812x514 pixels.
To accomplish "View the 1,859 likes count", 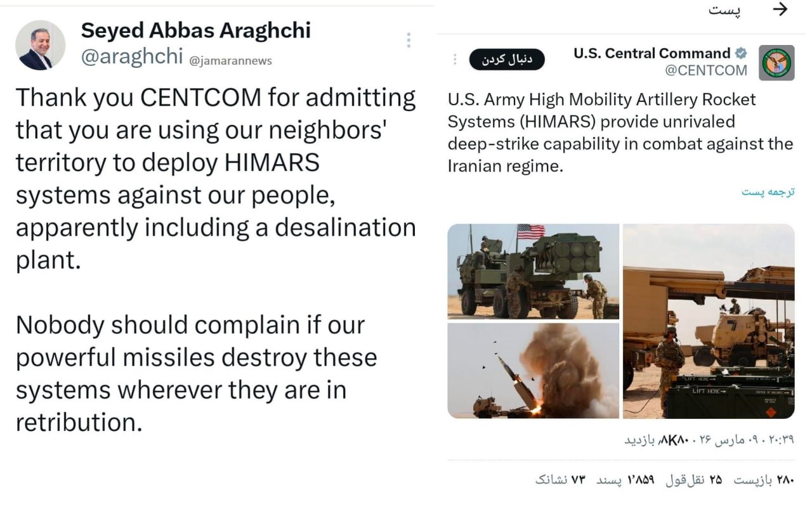I will point(625,480).
